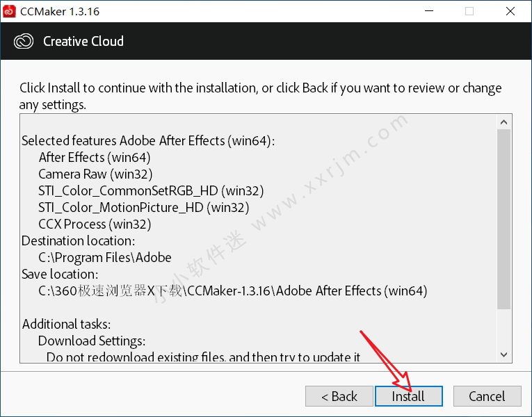
Task: Click the C:\Program Files\Adobe destination path
Action: click(105, 258)
